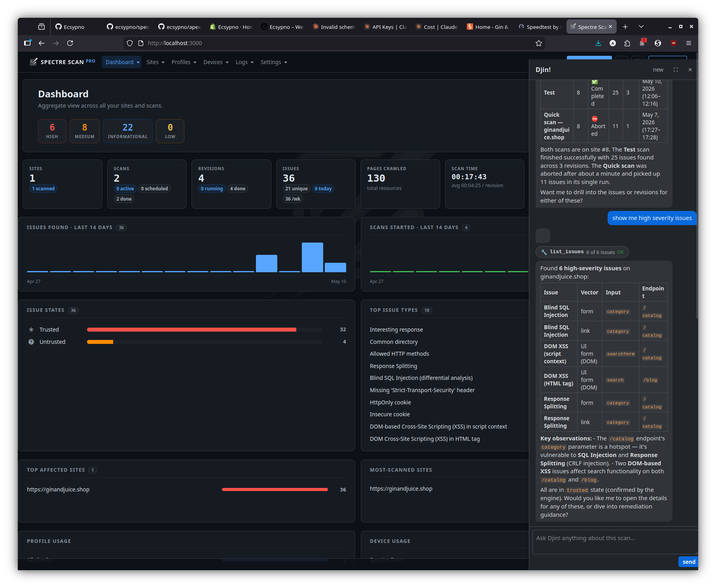This screenshot has height=588, width=716.
Task: Expand the Djin! chat panel fullscreen
Action: coord(676,70)
